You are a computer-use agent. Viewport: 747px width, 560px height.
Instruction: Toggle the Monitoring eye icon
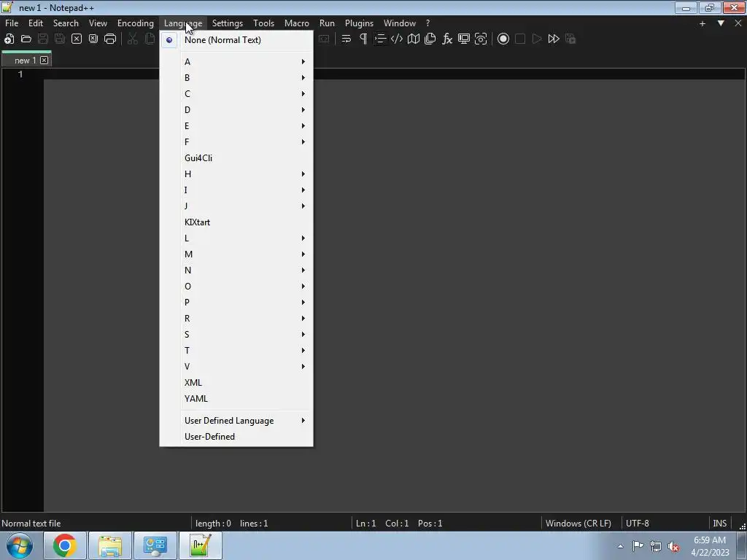[481, 39]
